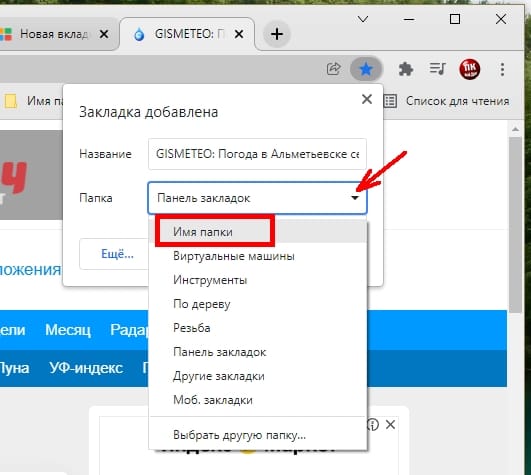
Task: Open Chrome three-dot menu
Action: pos(503,69)
